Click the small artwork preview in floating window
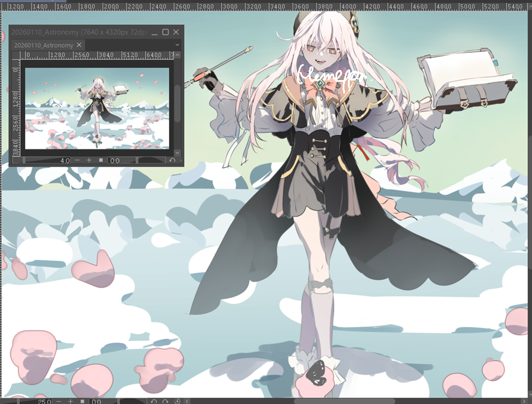The image size is (532, 404). (97, 109)
